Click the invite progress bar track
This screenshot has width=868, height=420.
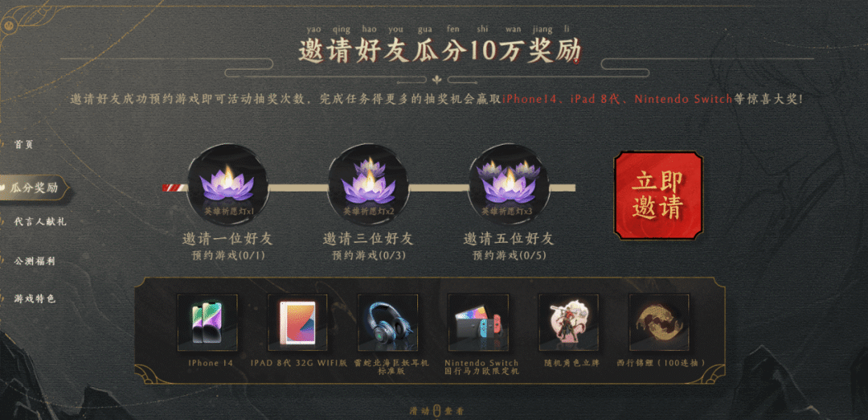[369, 187]
